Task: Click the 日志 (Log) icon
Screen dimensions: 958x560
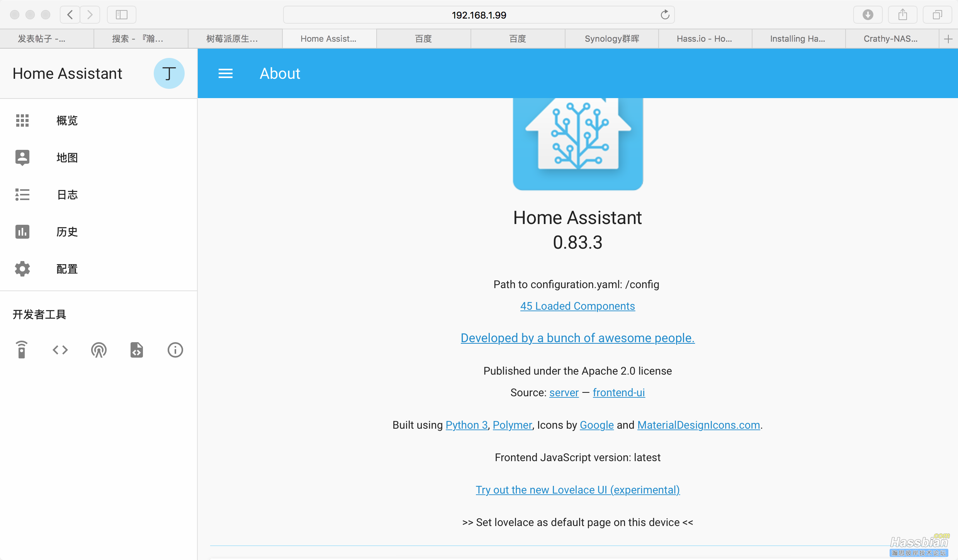Action: pyautogui.click(x=22, y=195)
